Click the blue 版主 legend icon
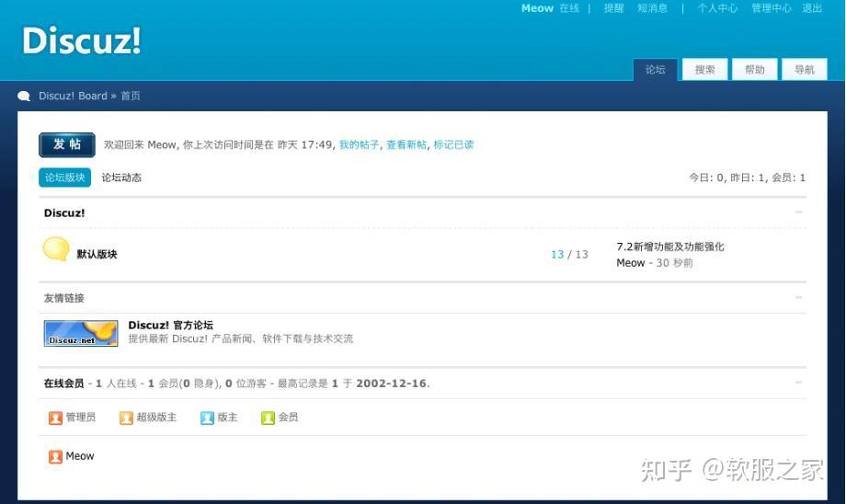 coord(207,418)
